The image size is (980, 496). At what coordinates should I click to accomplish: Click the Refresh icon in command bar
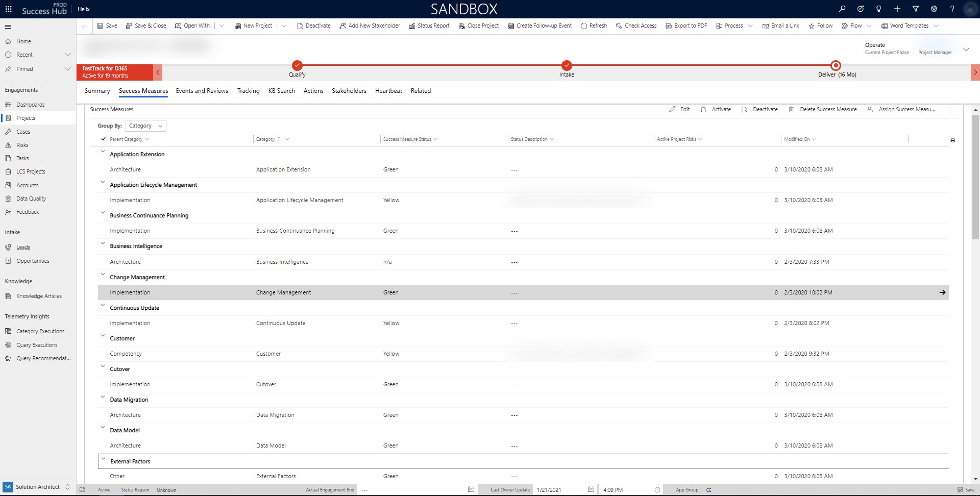[583, 26]
